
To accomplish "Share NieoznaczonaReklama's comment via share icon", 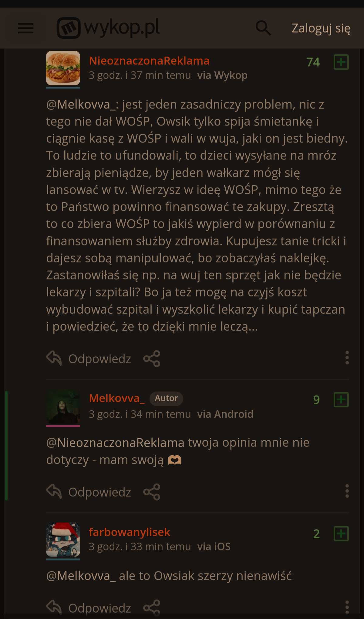I will click(152, 358).
